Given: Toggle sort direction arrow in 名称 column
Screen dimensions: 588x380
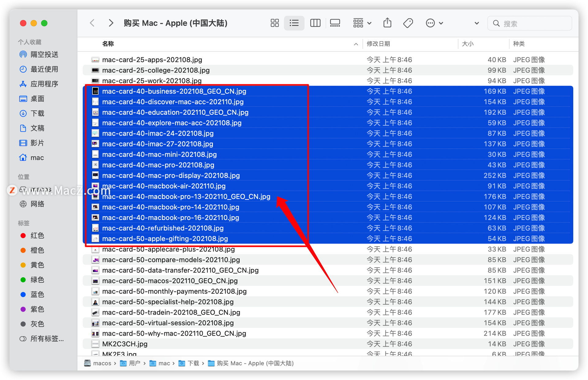Looking at the screenshot, I should click(x=356, y=44).
